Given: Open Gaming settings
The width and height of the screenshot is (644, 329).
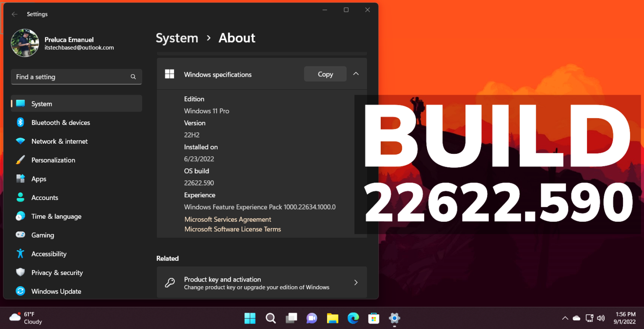Looking at the screenshot, I should (x=44, y=235).
